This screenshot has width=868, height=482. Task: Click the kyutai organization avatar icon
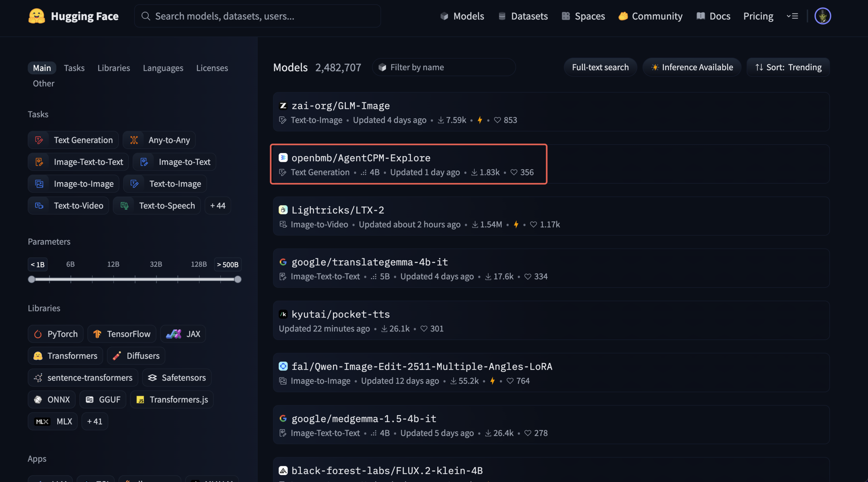coord(283,314)
